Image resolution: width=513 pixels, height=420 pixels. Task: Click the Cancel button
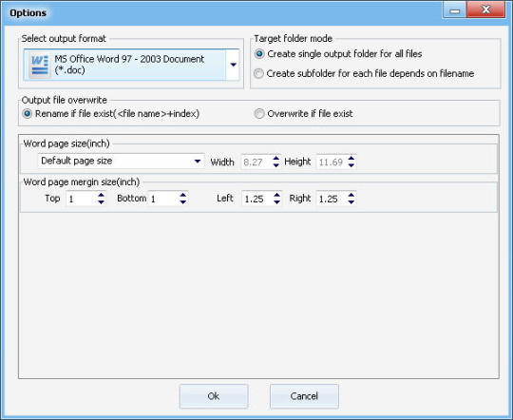pyautogui.click(x=304, y=396)
